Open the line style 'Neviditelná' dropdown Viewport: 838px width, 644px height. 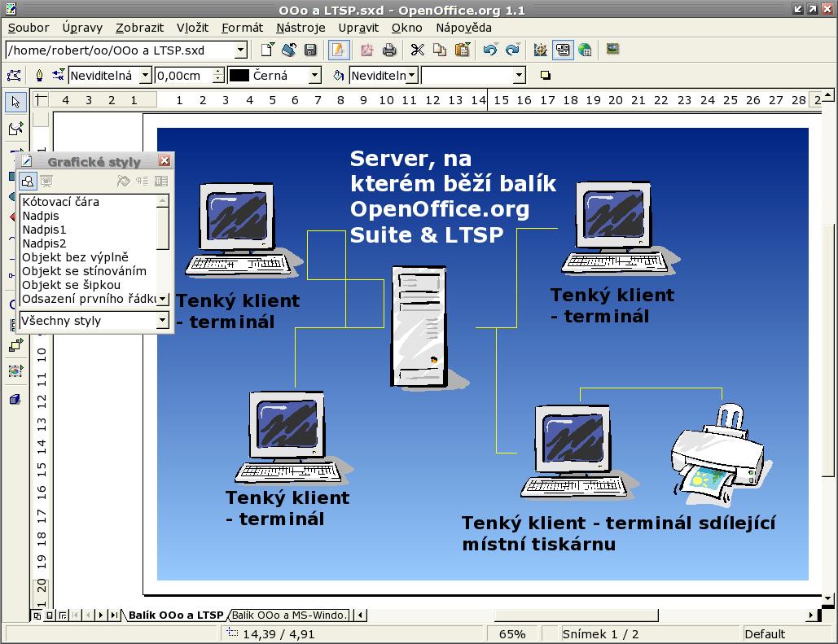tap(145, 76)
